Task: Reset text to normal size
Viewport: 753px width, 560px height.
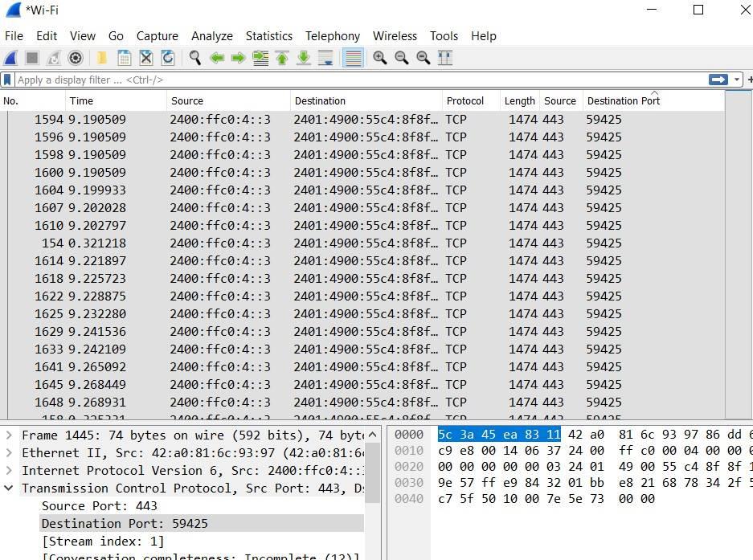Action: click(423, 58)
